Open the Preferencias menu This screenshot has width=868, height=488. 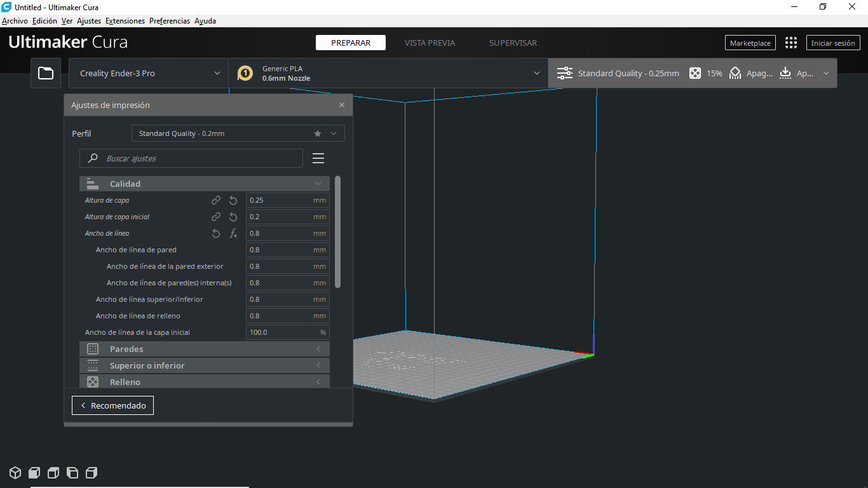pos(170,21)
